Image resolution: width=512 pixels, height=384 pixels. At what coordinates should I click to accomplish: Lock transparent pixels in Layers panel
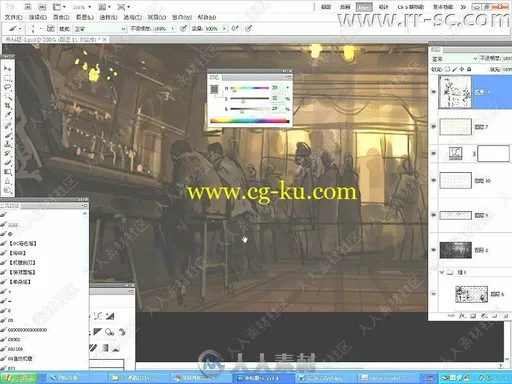pos(447,69)
